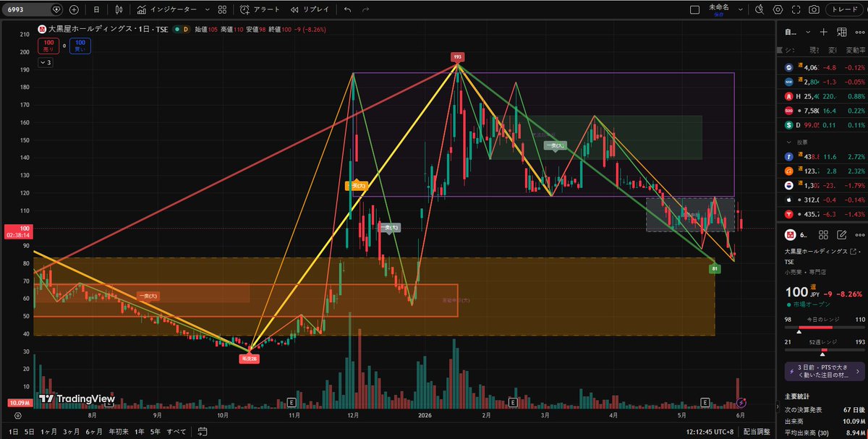The image size is (868, 439).
Task: Select the watchlist row with 2.72% change
Action: coord(825,156)
